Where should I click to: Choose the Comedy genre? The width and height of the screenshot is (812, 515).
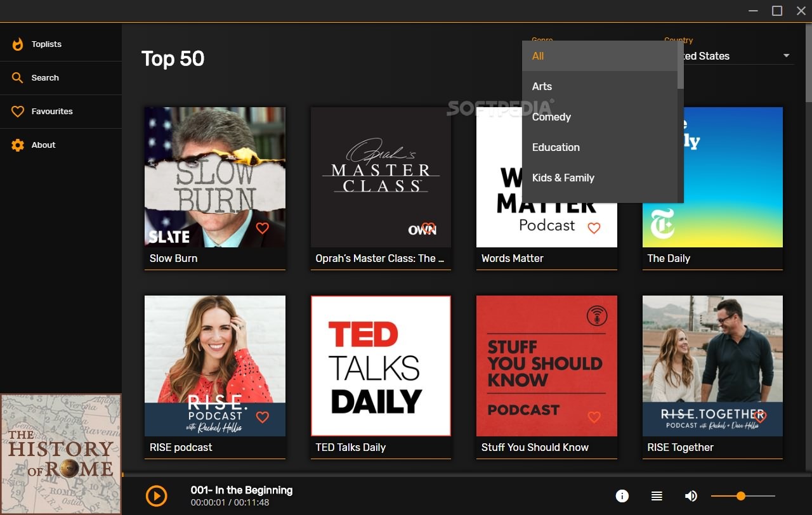click(599, 117)
